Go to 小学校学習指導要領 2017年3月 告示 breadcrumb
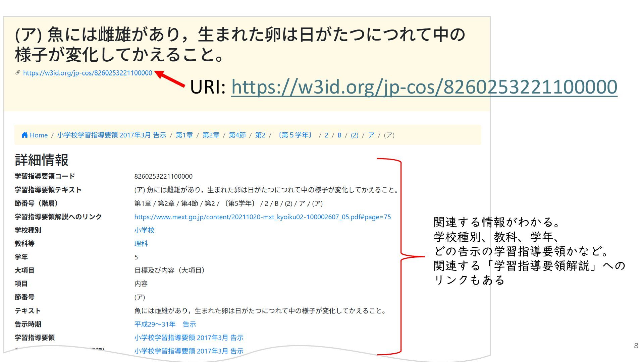The width and height of the screenshot is (644, 362). [x=112, y=135]
